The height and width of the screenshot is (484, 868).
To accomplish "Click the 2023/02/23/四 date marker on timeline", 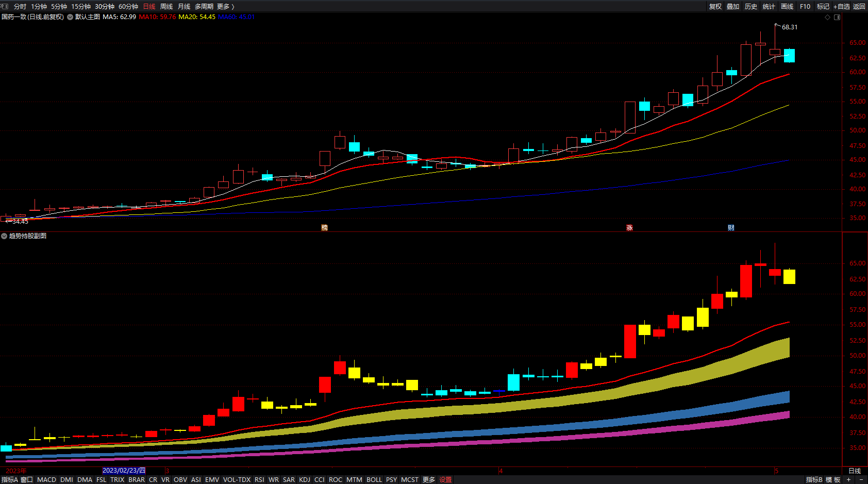I will [x=124, y=471].
